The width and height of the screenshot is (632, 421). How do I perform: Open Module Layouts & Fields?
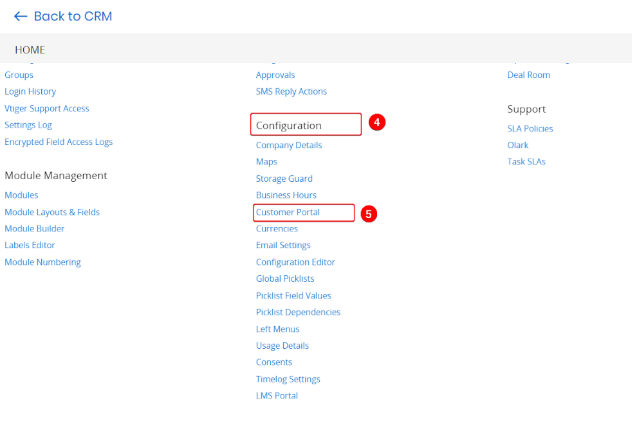(x=52, y=212)
